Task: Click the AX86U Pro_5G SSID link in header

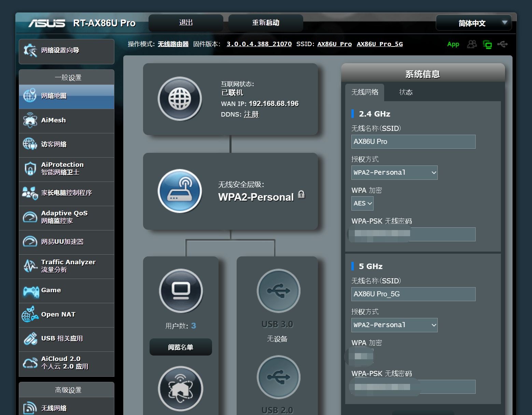Action: pos(380,44)
